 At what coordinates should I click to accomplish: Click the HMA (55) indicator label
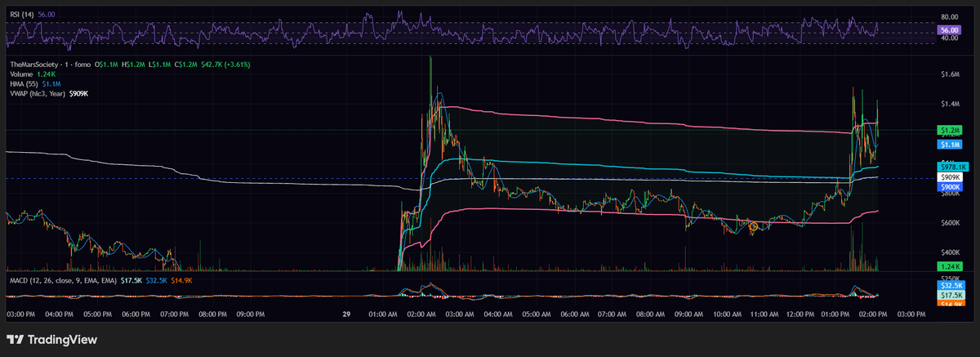tap(23, 83)
